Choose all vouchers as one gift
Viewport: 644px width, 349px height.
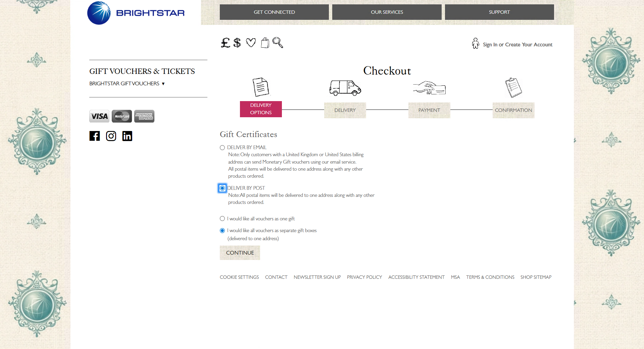tap(222, 218)
